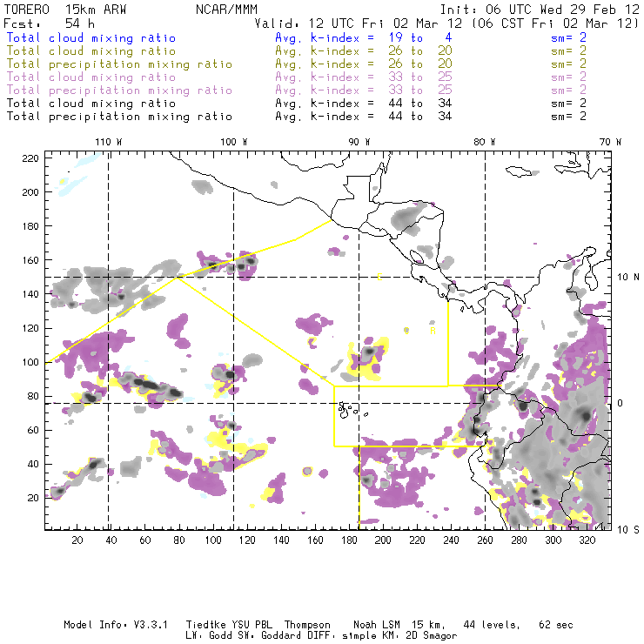Click the yellow "E" marker on the map
Screen dimensions: 644x644
click(x=379, y=278)
